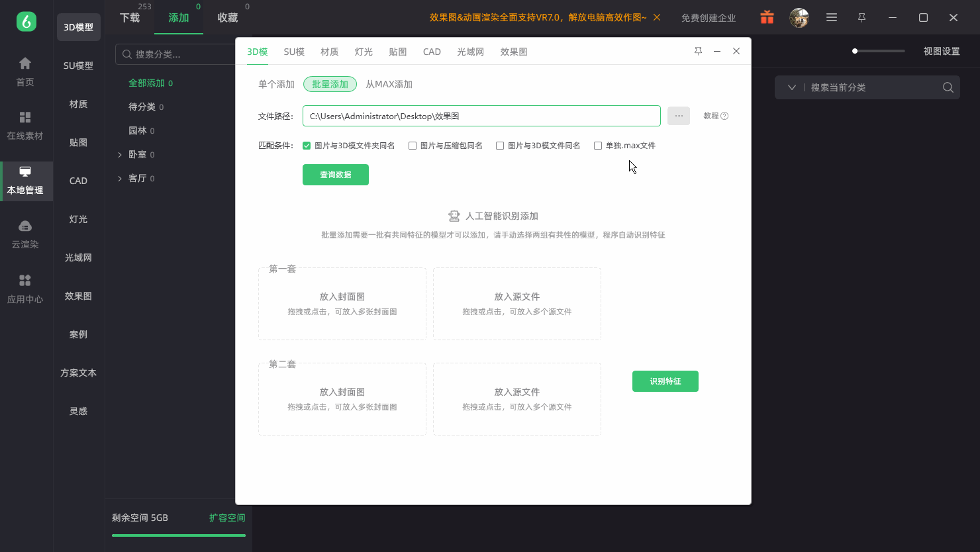Image resolution: width=980 pixels, height=552 pixels.
Task: Select 园林 category
Action: click(137, 130)
